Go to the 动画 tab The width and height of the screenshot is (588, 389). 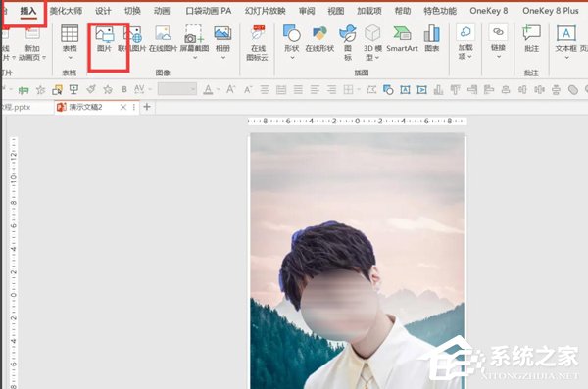(162, 11)
